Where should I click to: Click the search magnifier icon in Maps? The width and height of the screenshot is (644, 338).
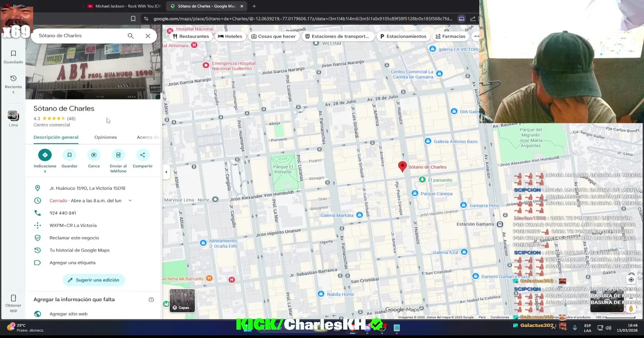point(131,36)
